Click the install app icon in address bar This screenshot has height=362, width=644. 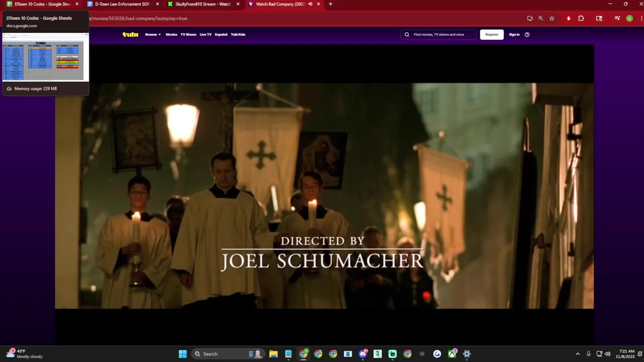tap(530, 18)
